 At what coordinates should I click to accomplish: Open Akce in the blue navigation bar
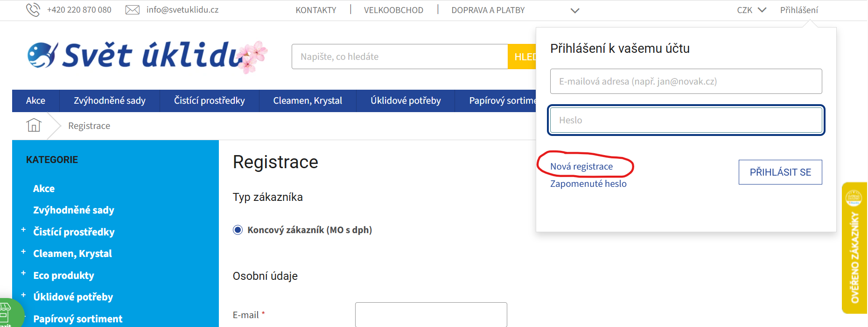(35, 100)
